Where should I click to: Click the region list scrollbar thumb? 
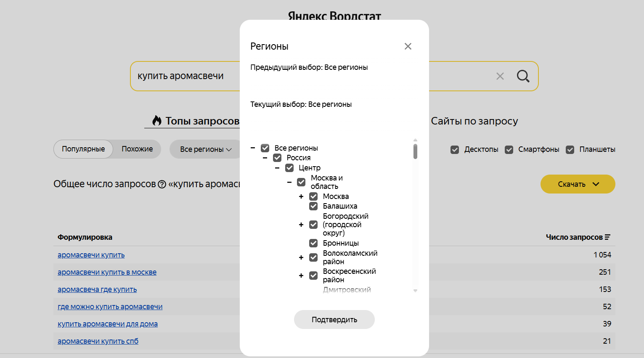coord(415,151)
